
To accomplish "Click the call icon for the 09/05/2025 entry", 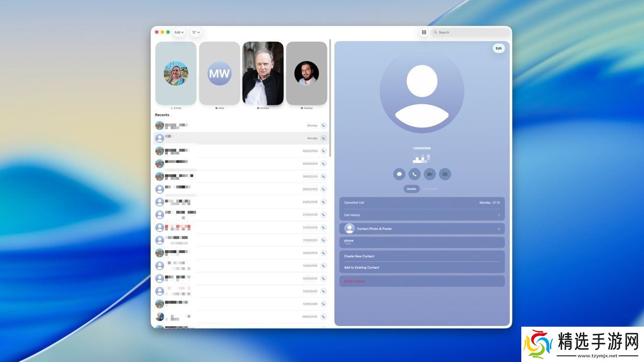I will click(x=323, y=317).
